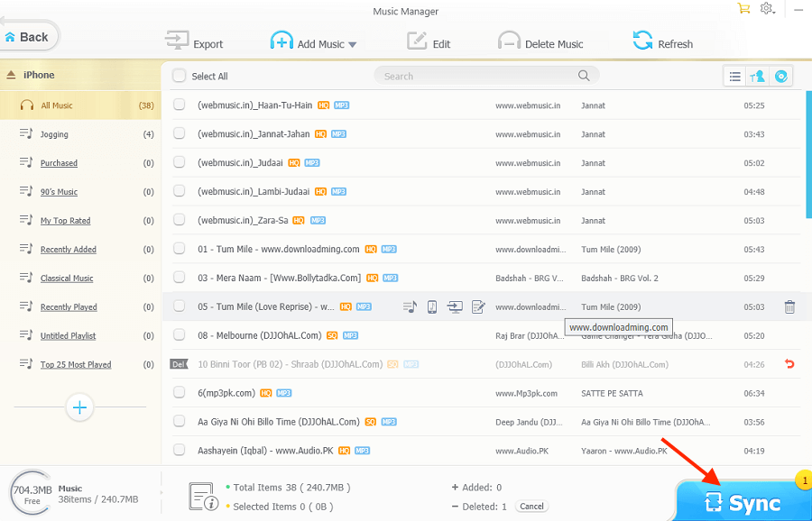
Task: Click the Del tag on Binni Toor row
Action: (x=179, y=364)
